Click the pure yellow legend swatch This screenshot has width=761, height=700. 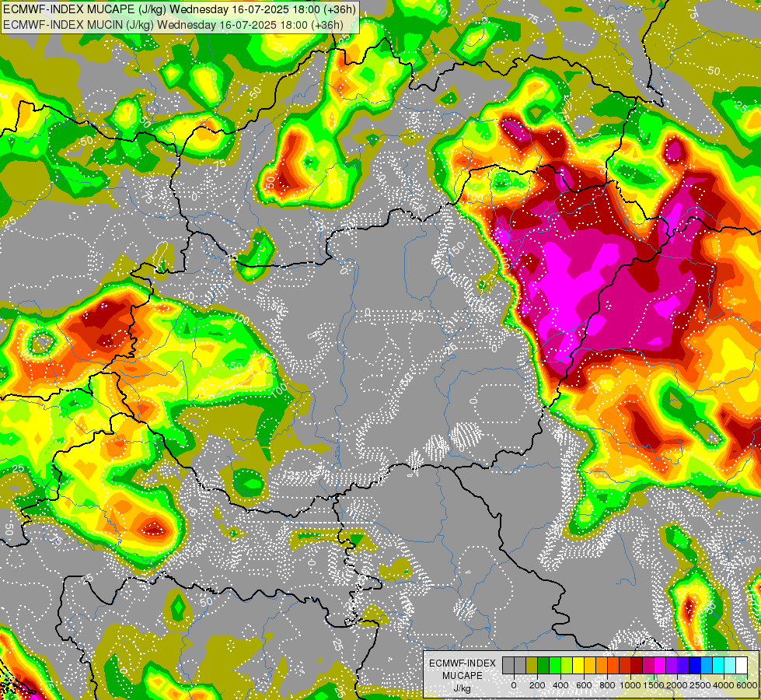coord(578,665)
